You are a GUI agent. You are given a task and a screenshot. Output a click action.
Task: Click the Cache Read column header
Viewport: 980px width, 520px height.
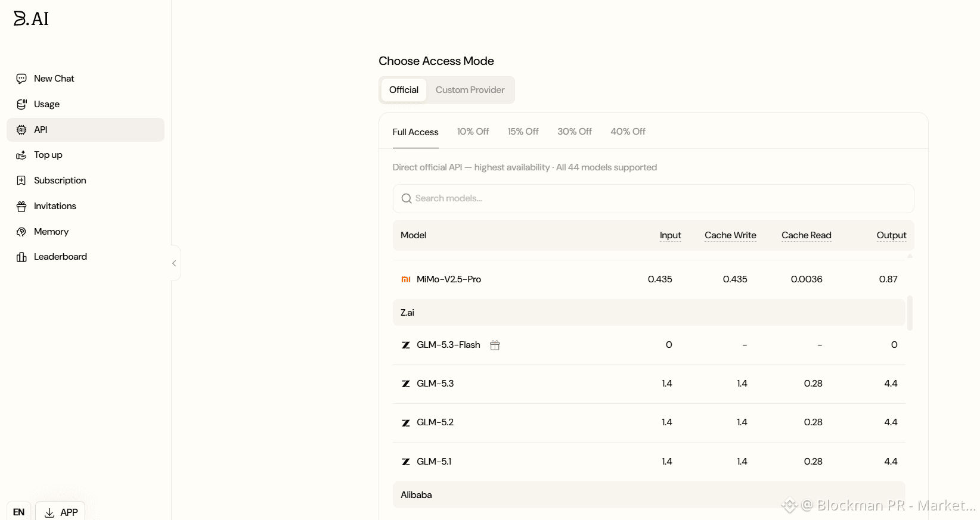coord(806,235)
